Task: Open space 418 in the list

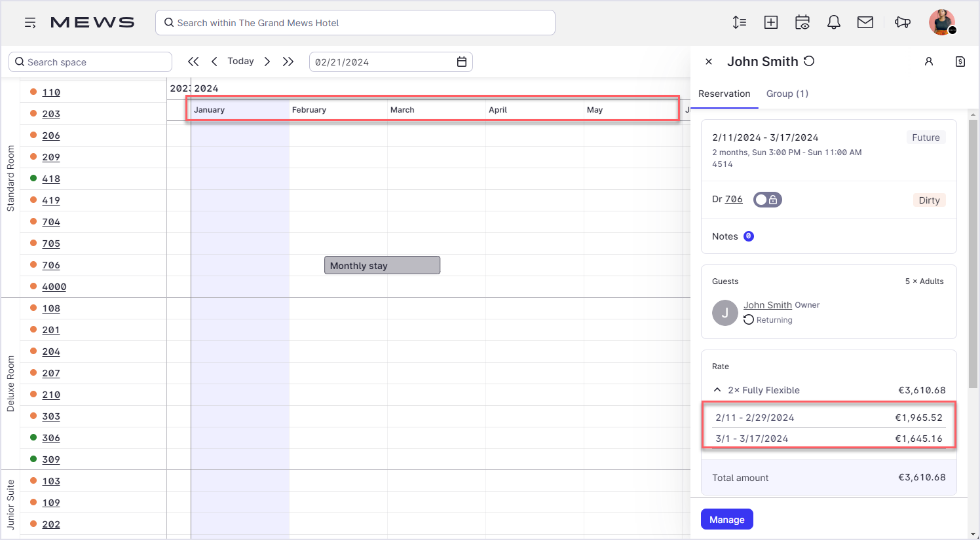Action: pos(51,179)
